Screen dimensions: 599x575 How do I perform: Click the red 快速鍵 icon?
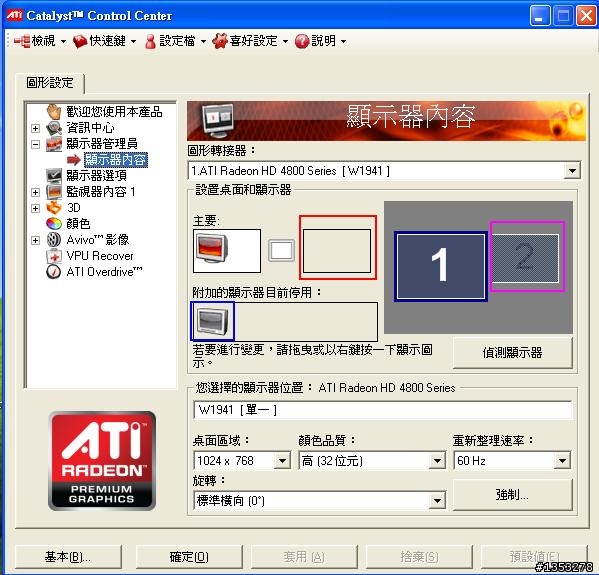80,41
